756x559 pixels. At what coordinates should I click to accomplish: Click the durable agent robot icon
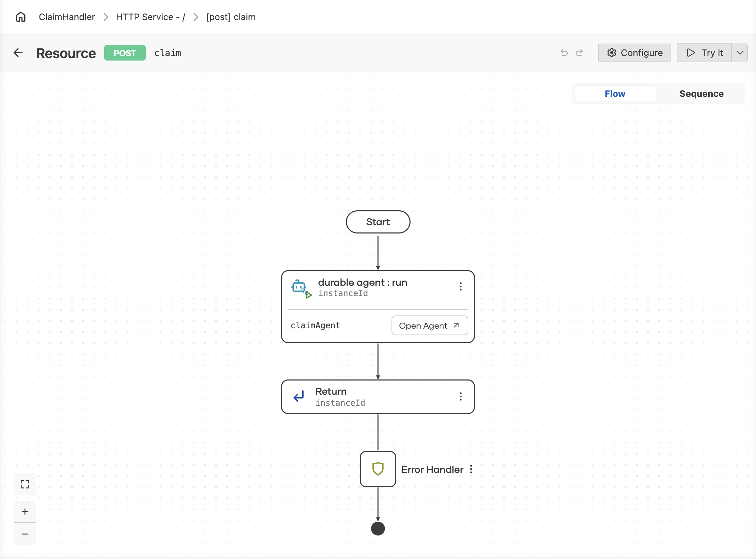click(x=301, y=289)
